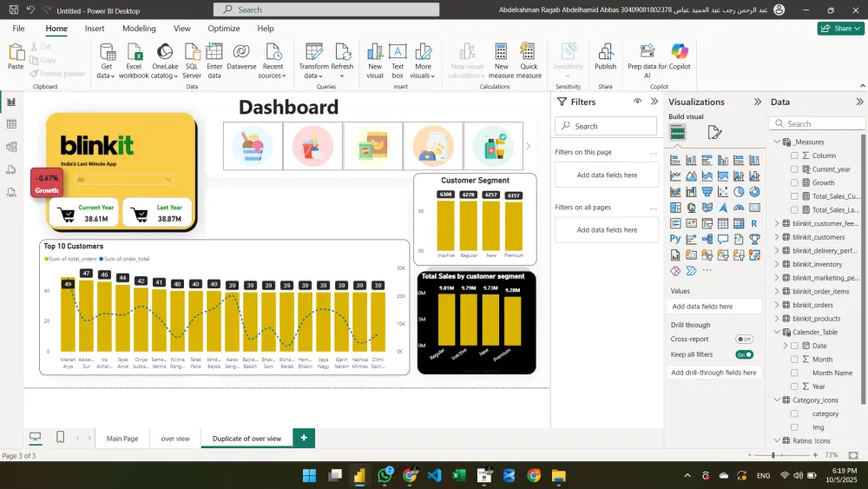
Task: Choose the Pie chart visual
Action: click(739, 192)
